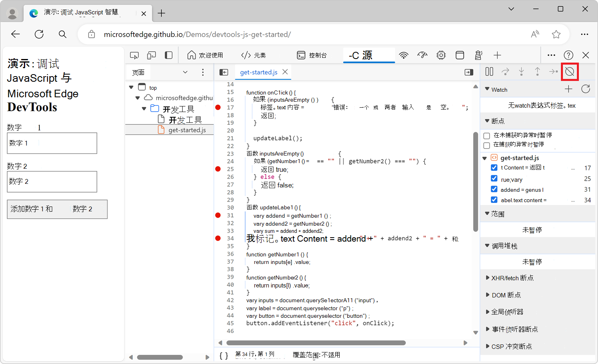Click the horizontal scrollbar under code editor
598x364 pixels.
pyautogui.click(x=316, y=343)
